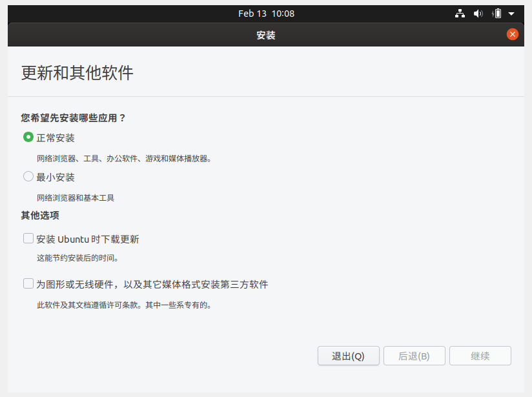
Task: Click the 其他选项 section label
Action: tap(40, 216)
